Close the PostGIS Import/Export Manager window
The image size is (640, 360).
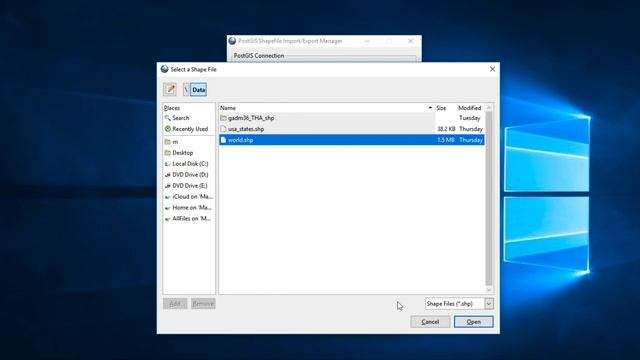point(411,41)
